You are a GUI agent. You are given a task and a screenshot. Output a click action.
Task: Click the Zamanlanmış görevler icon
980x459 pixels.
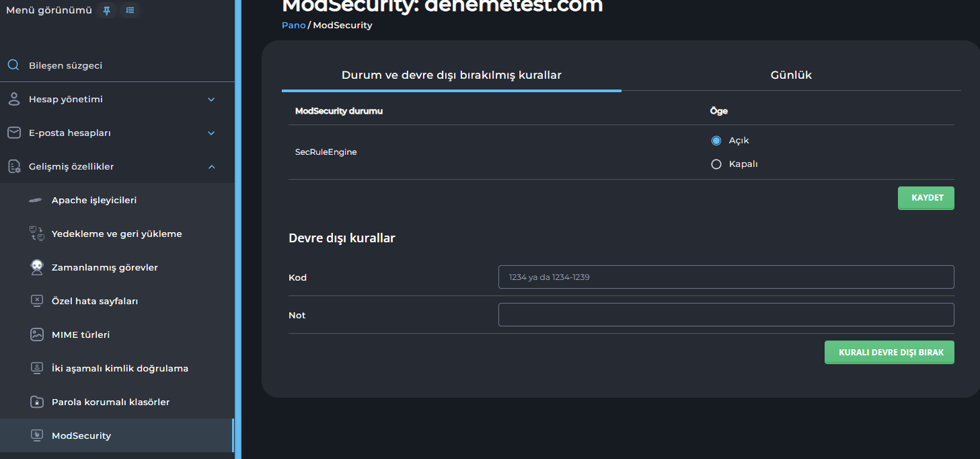37,267
